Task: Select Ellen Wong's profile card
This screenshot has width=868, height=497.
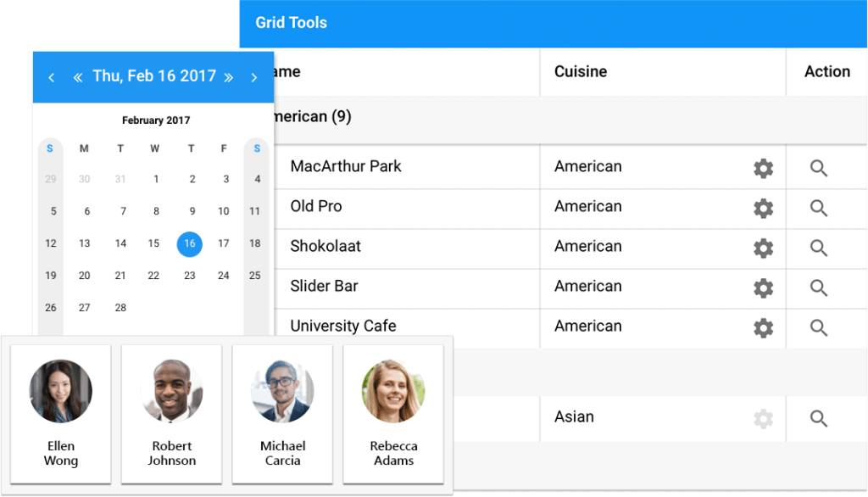Action: pyautogui.click(x=61, y=413)
